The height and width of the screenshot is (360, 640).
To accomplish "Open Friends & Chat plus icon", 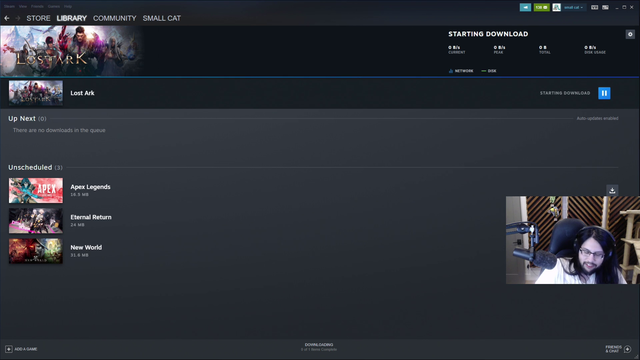I will [x=627, y=349].
